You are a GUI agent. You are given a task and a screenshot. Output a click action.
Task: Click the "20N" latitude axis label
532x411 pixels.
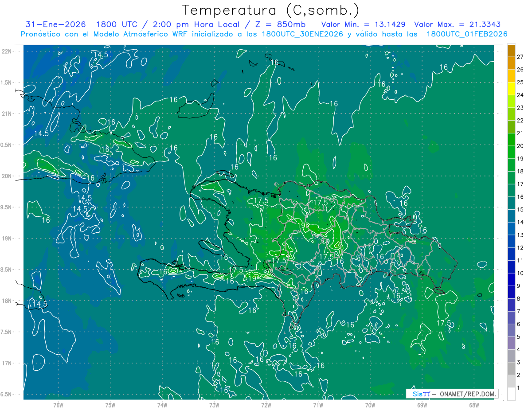pos(8,176)
